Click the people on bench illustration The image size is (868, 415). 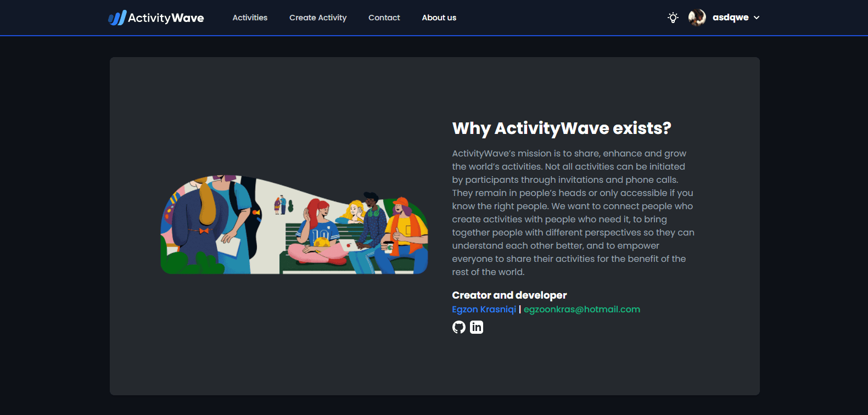(x=294, y=225)
